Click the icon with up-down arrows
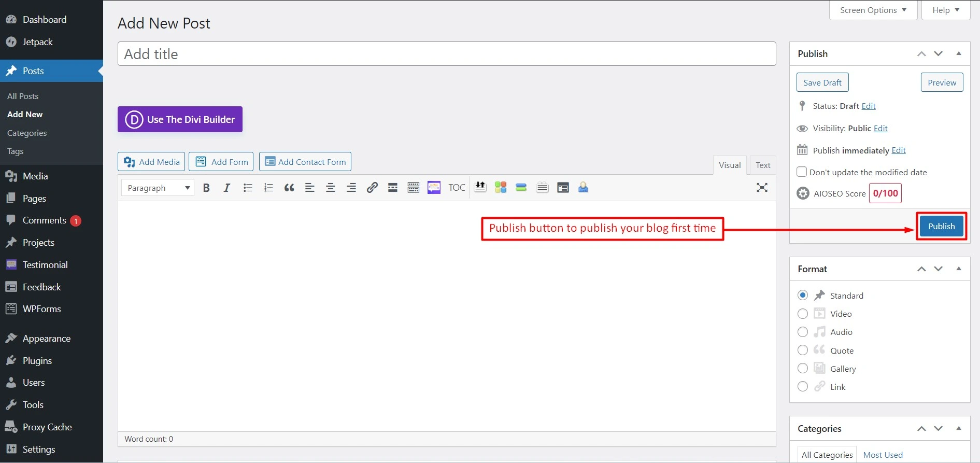The height and width of the screenshot is (463, 980). (480, 187)
